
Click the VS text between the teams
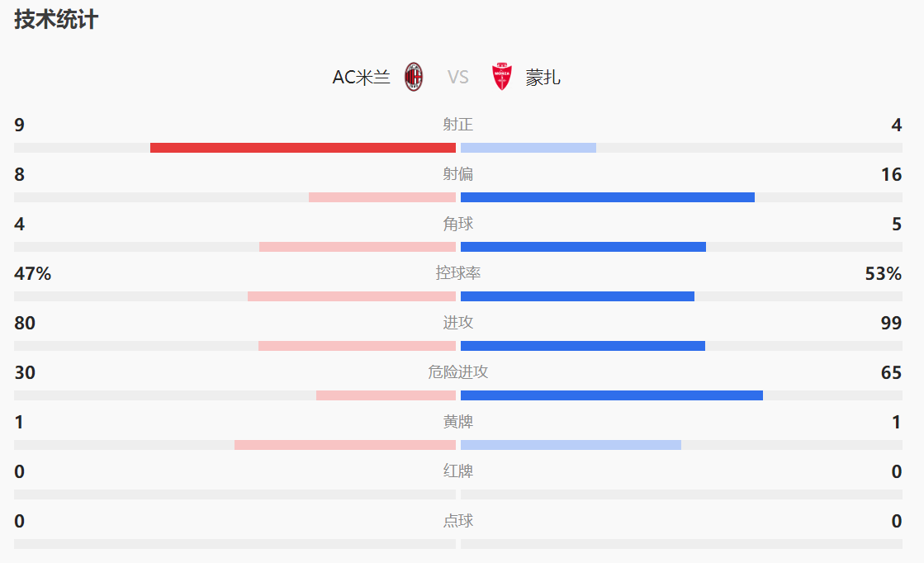(x=458, y=78)
